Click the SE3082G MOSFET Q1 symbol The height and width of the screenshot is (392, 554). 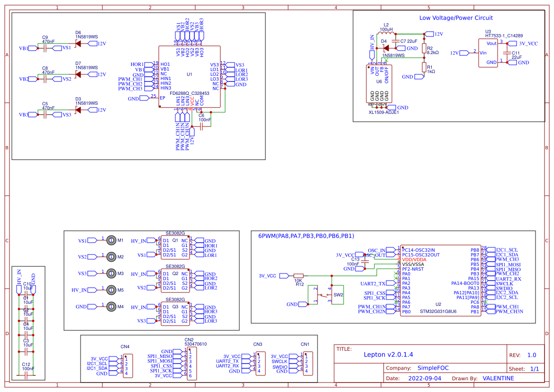pos(175,248)
